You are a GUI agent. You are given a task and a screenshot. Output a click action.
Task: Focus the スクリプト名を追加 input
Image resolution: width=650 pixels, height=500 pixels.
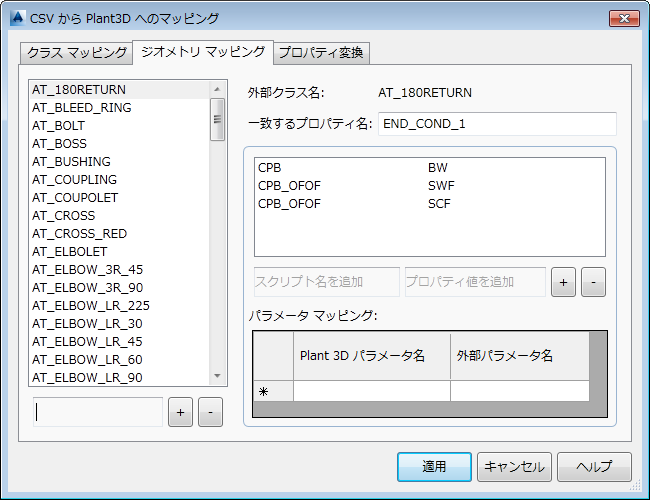click(x=327, y=282)
